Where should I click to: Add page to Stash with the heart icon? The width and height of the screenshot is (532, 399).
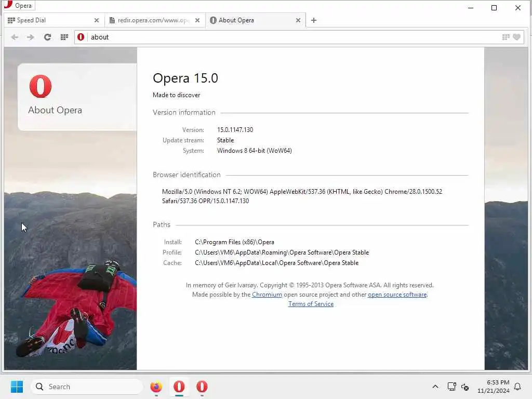pyautogui.click(x=516, y=37)
